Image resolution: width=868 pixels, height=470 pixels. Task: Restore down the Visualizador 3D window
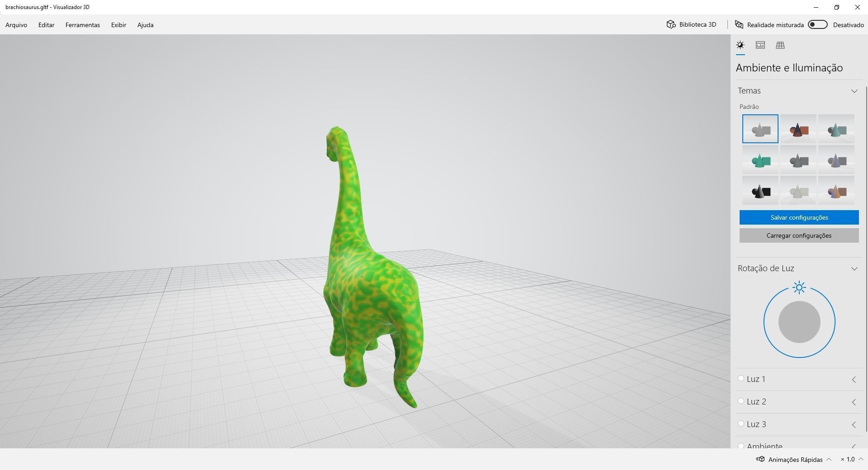pos(837,7)
